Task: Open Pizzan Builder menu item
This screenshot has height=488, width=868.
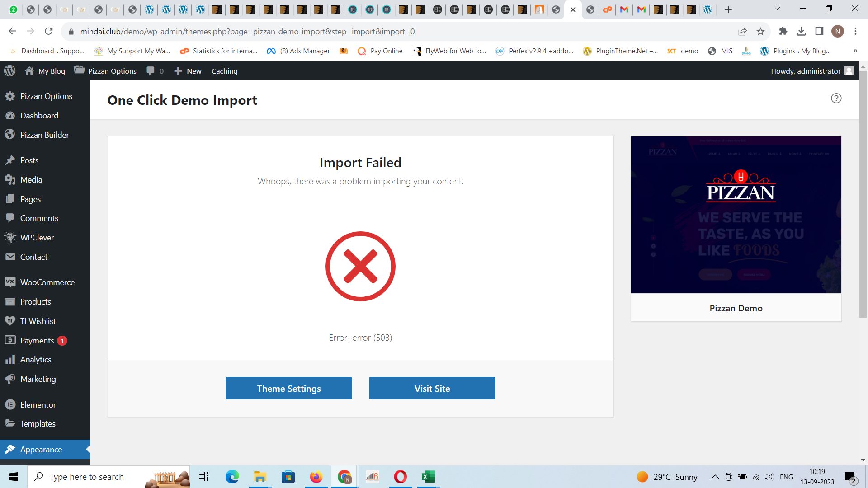Action: [x=45, y=135]
